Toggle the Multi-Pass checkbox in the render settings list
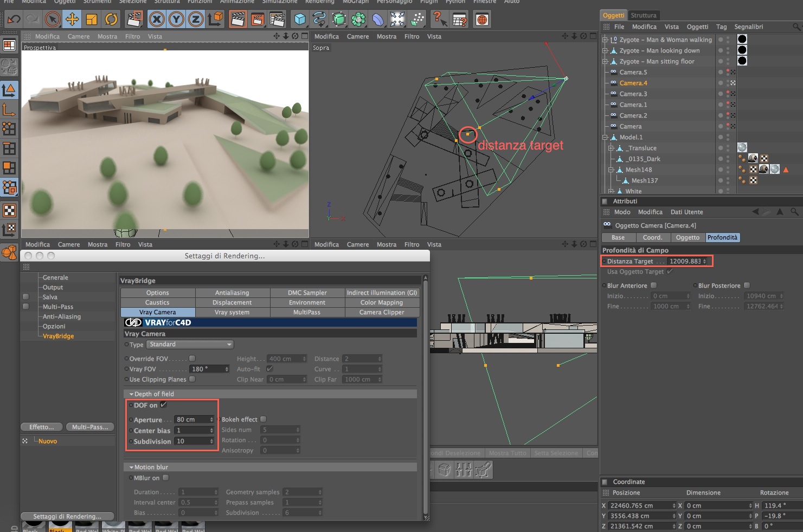 click(x=25, y=307)
